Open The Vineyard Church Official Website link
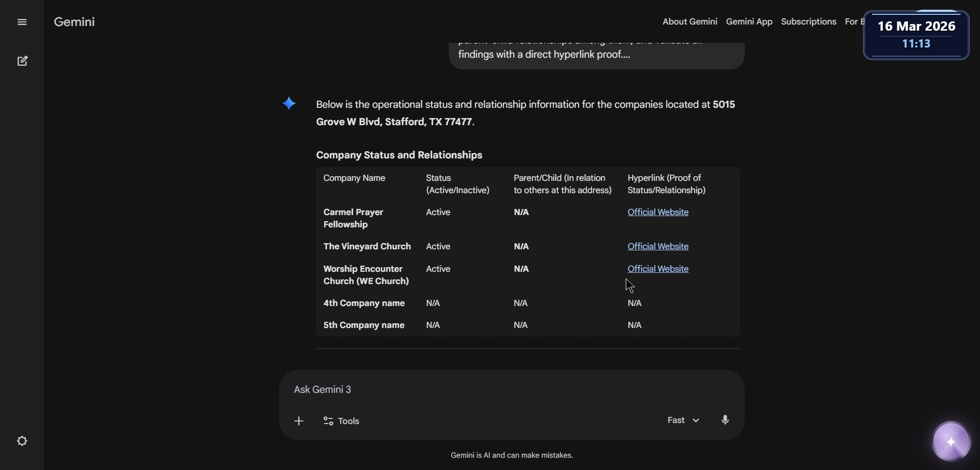Image resolution: width=980 pixels, height=470 pixels. point(657,246)
